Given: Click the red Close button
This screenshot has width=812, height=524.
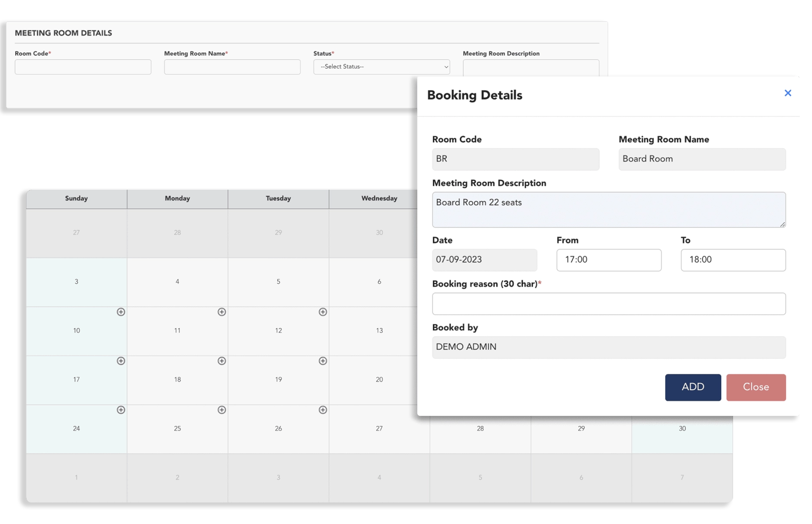Looking at the screenshot, I should click(x=756, y=387).
